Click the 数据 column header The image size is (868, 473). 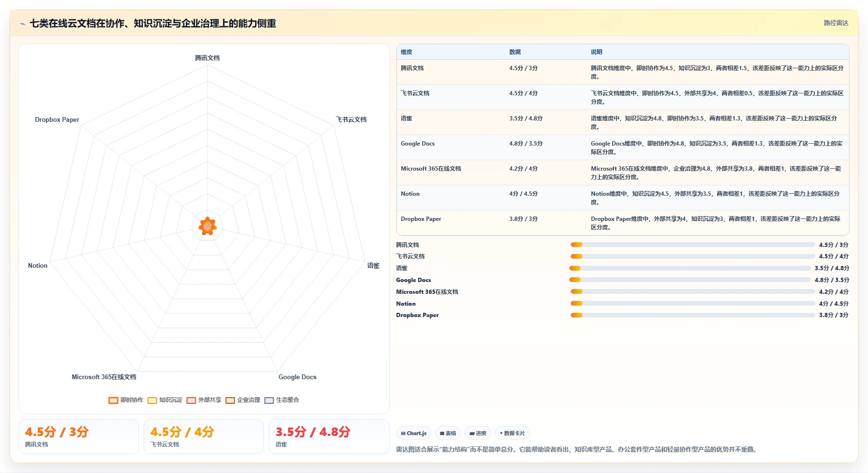tap(515, 52)
